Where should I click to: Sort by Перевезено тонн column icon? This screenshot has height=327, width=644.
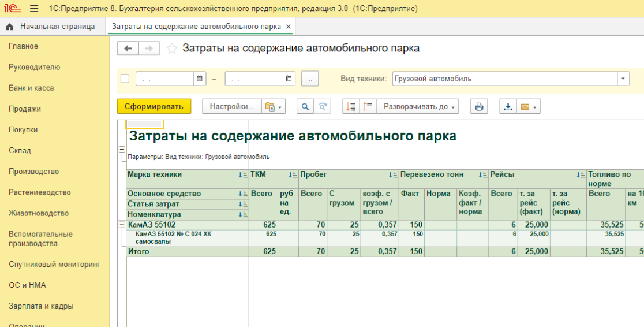(483, 175)
